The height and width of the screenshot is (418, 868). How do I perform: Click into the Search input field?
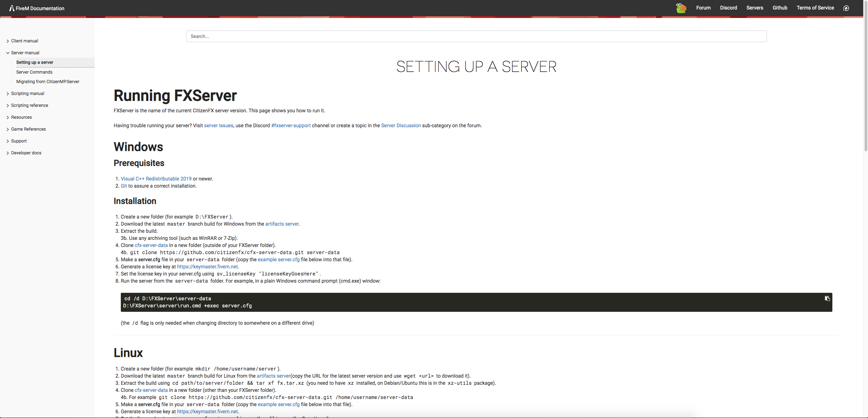pyautogui.click(x=476, y=36)
